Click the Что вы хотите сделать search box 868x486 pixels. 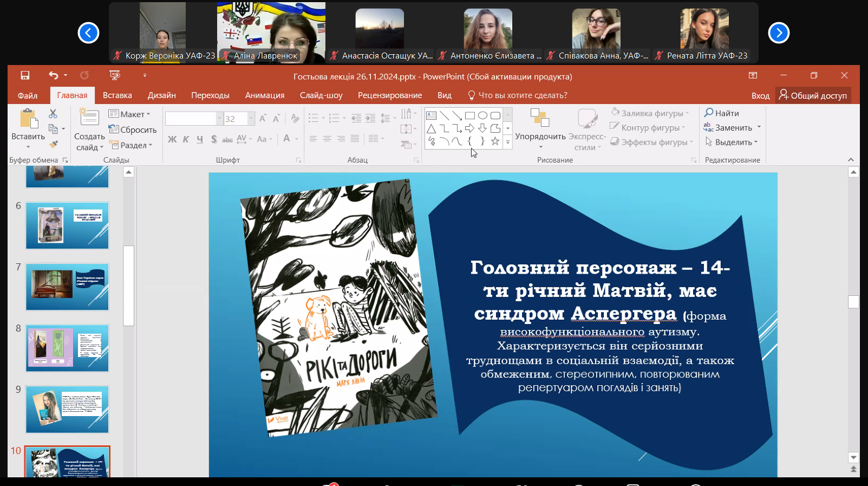click(x=518, y=95)
